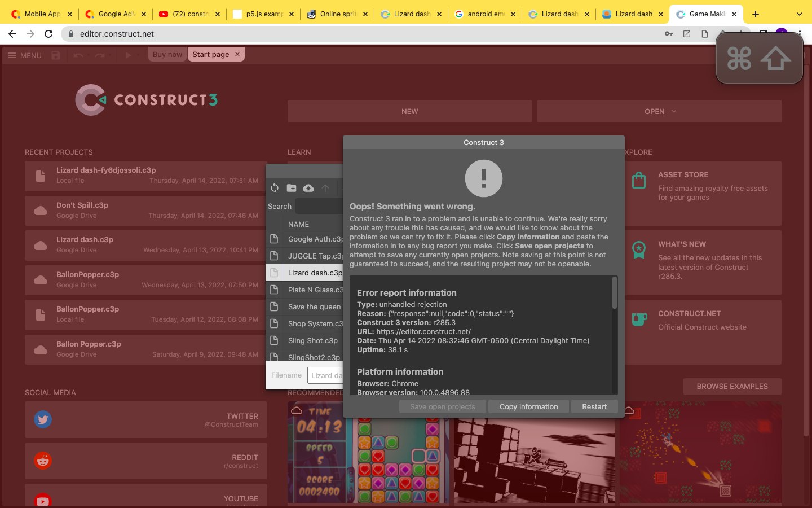Open the MENU hamburger button

coord(24,55)
